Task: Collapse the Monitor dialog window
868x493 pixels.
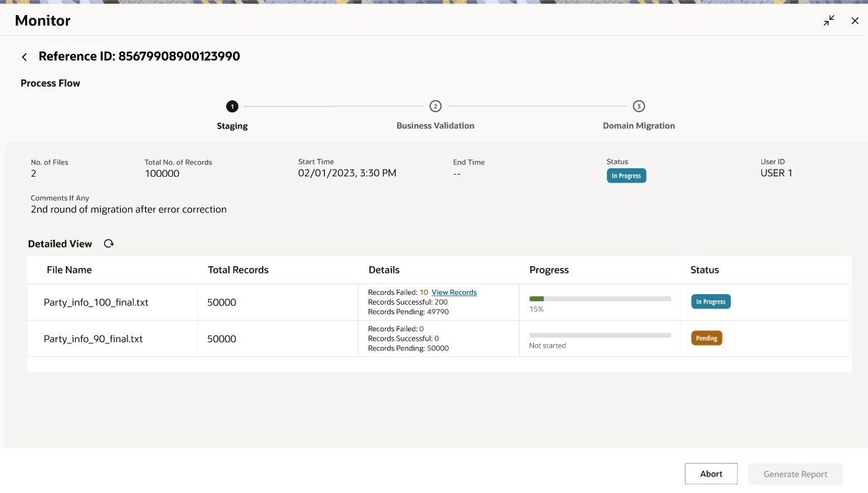Action: click(829, 21)
